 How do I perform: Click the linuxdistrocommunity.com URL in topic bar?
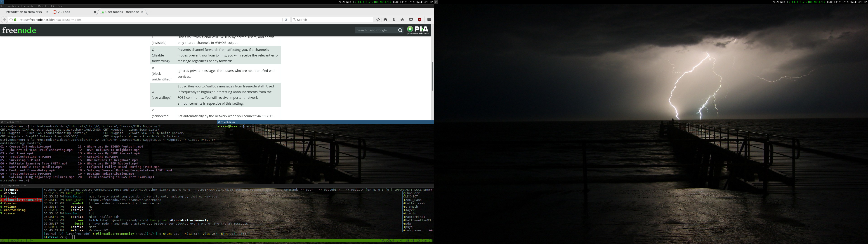click(228, 190)
